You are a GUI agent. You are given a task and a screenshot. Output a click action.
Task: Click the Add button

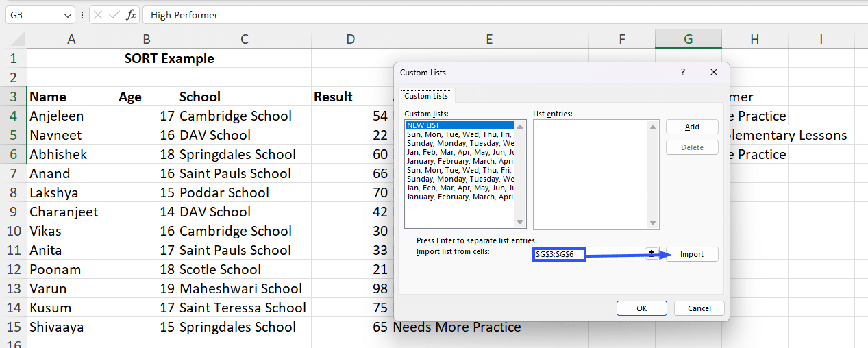(692, 127)
